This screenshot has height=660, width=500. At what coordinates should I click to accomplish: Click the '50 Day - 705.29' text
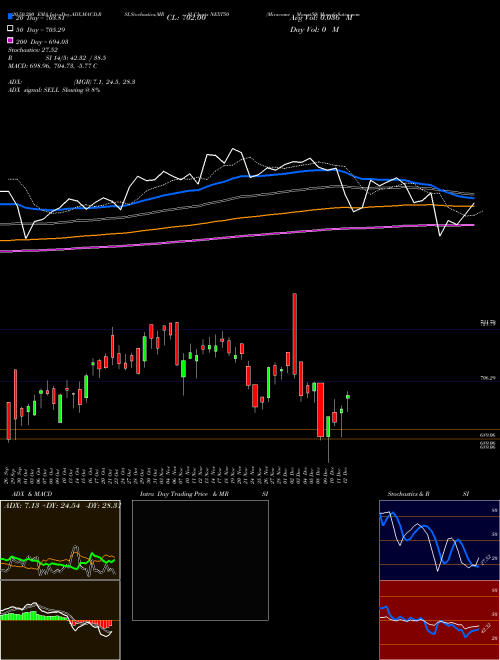click(x=40, y=29)
